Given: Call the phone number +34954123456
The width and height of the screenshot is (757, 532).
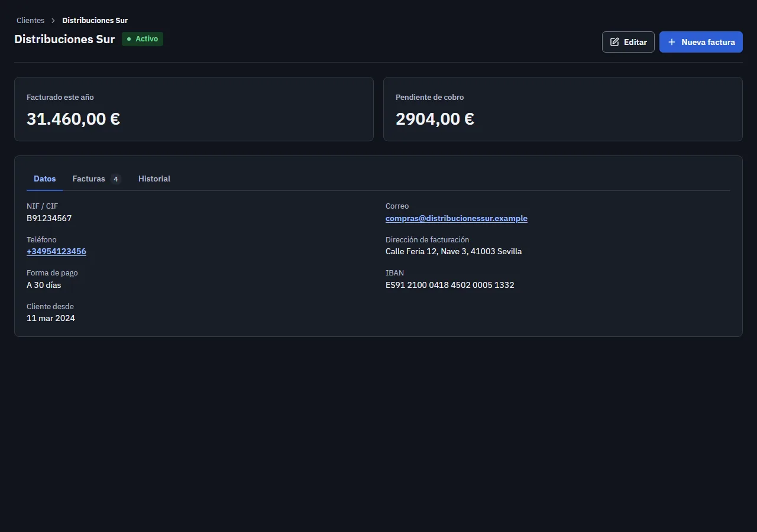Looking at the screenshot, I should point(56,251).
